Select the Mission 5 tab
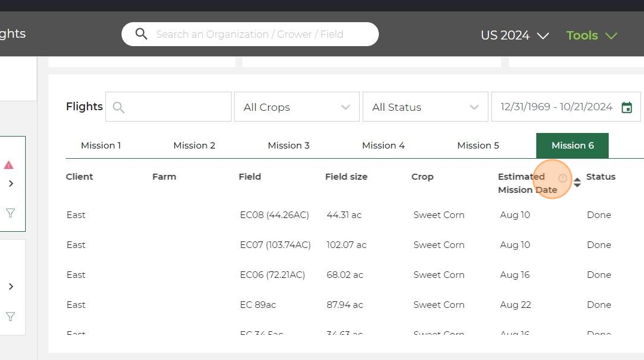The width and height of the screenshot is (644, 360). tap(478, 146)
